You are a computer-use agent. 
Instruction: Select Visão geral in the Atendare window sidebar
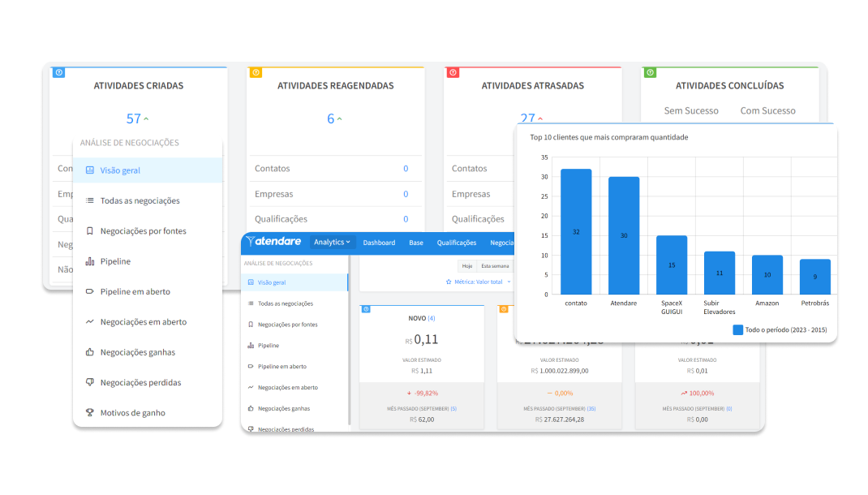coord(294,282)
